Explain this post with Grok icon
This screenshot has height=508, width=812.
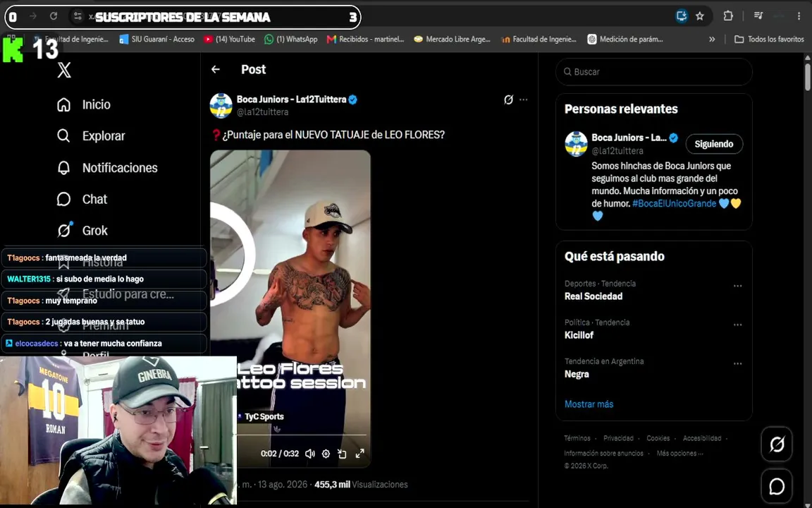[x=508, y=99]
